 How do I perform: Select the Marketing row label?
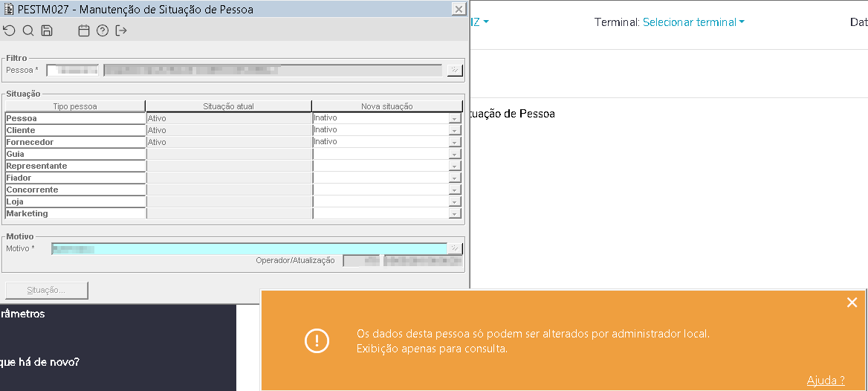point(75,213)
